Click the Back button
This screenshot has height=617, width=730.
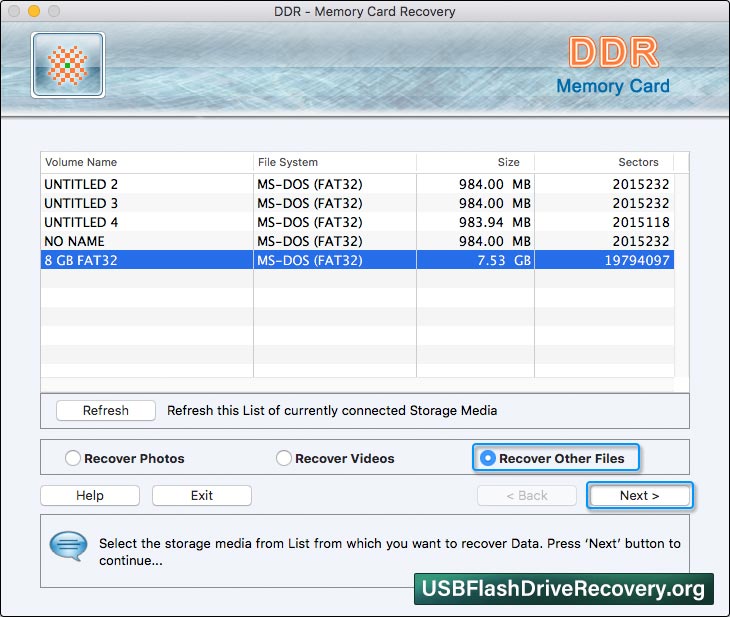point(527,495)
